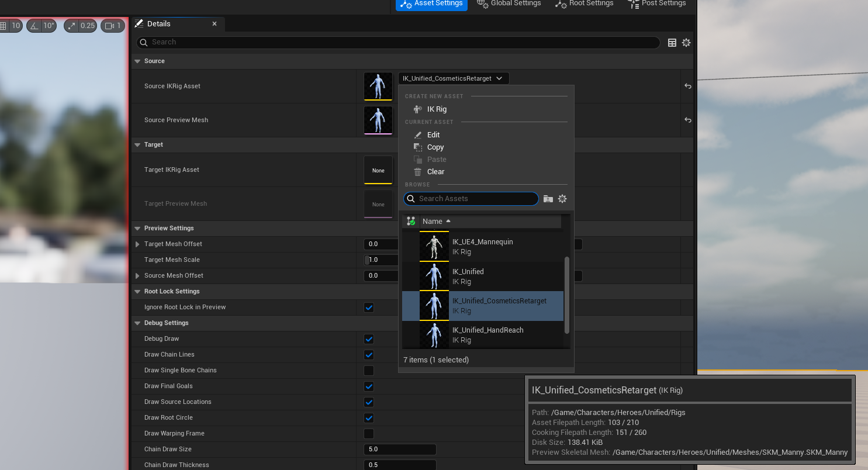Open asset picker view options gear
This screenshot has height=470, width=868.
click(562, 199)
